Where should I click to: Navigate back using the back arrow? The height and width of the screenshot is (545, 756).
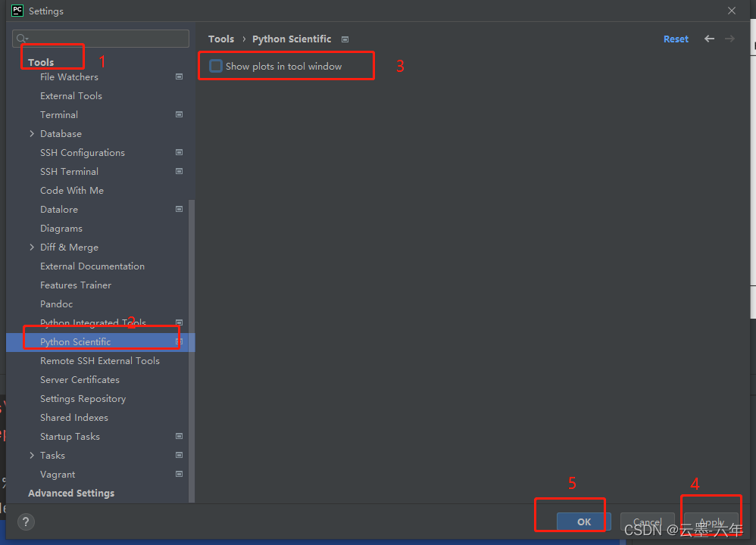coord(709,39)
